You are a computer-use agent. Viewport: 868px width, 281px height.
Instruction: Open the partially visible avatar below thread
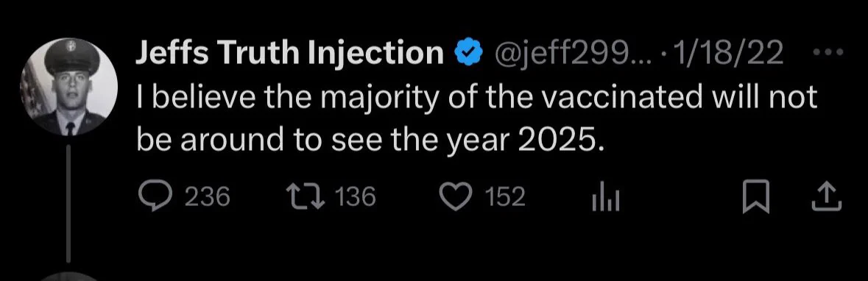68,277
